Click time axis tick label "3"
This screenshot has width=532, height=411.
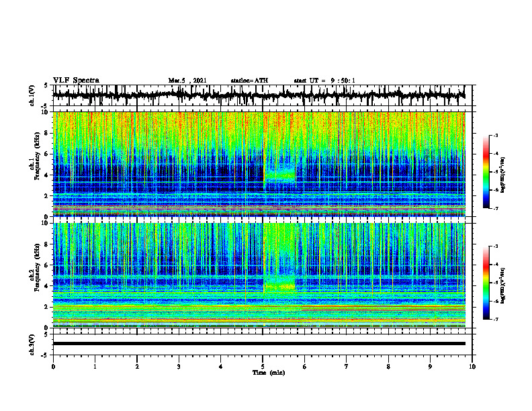coord(179,367)
